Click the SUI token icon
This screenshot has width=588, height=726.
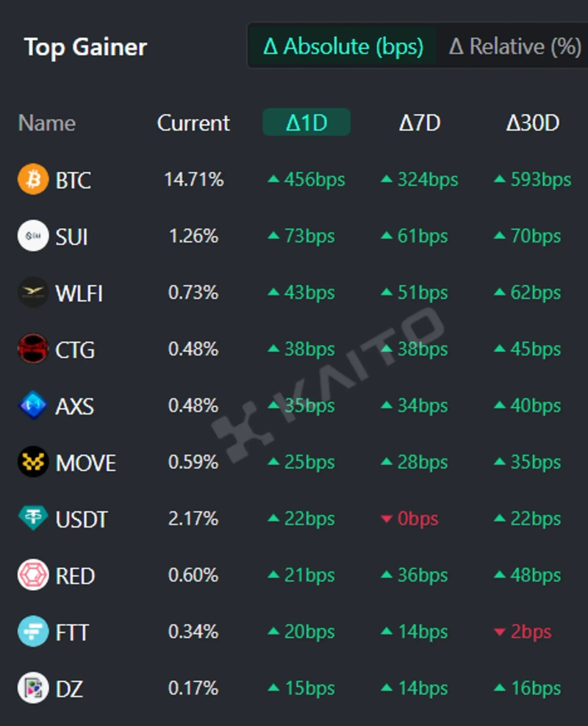(33, 237)
